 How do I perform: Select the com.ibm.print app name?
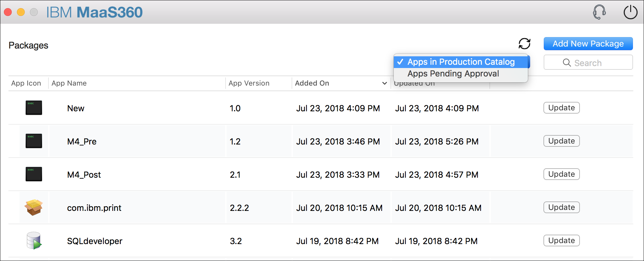click(94, 208)
